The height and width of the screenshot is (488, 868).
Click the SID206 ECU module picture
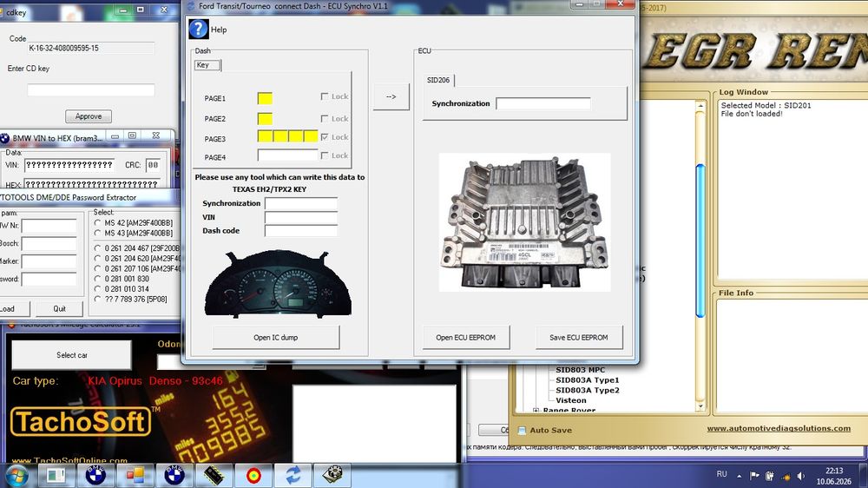point(525,222)
